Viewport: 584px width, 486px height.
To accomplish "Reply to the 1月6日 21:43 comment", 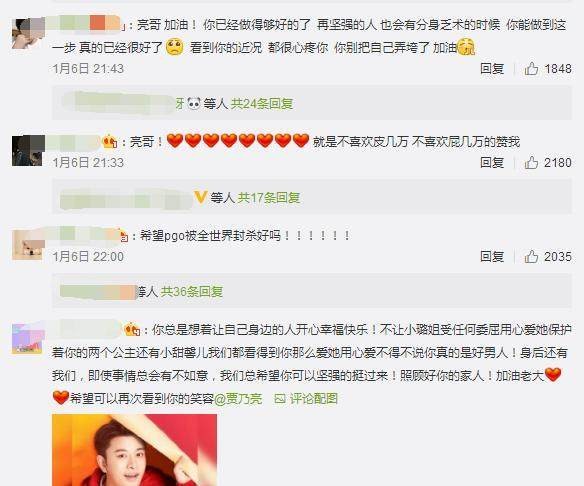I will tap(492, 69).
